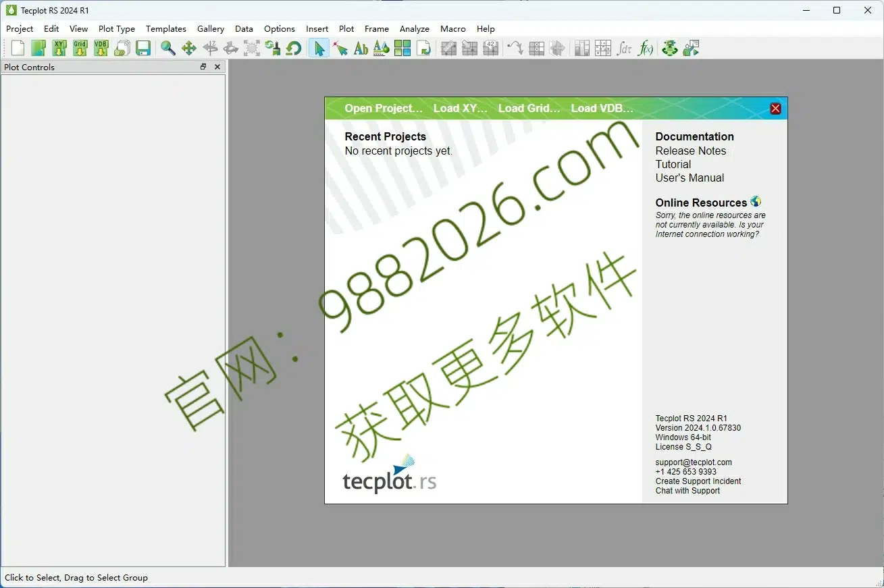Open the Insert menu
Screen dimensions: 884x588
pos(317,28)
